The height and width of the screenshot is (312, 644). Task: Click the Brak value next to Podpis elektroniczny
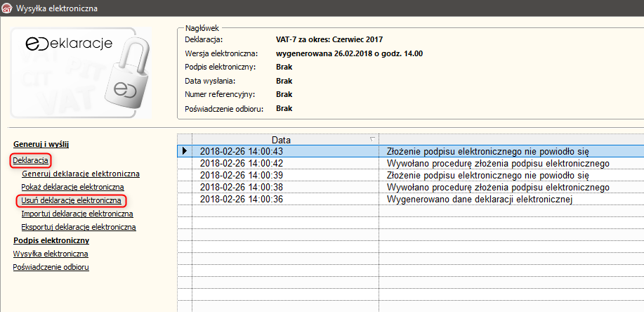click(284, 67)
